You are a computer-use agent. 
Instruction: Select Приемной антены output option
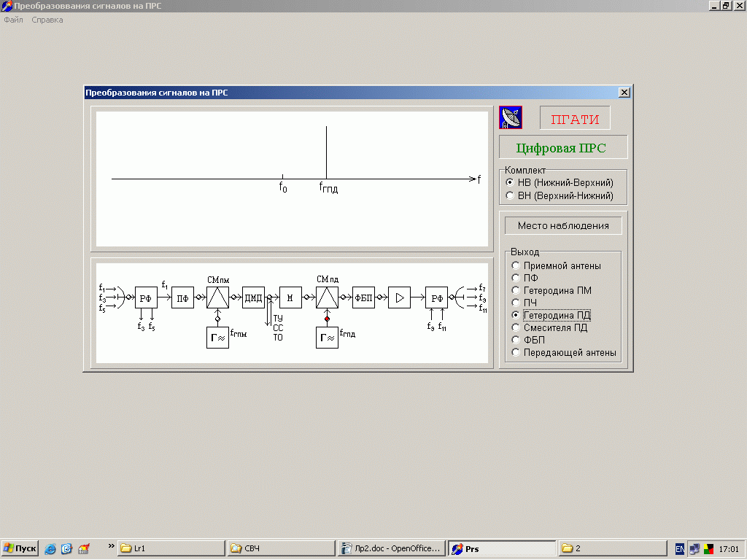pyautogui.click(x=557, y=265)
